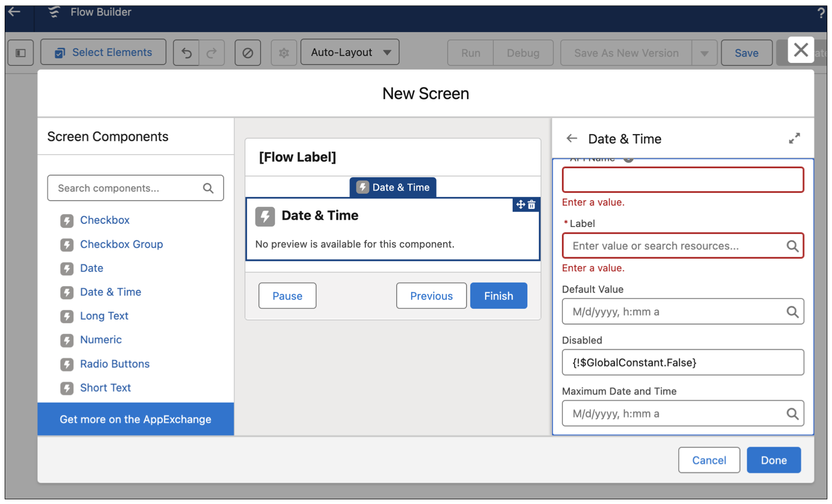Click the search magnifier in the Label field
Screen dimensions: 832x504
pyautogui.click(x=792, y=246)
